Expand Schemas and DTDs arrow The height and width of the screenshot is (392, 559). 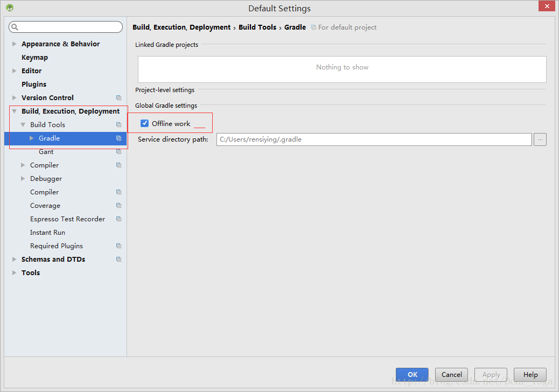coord(14,260)
